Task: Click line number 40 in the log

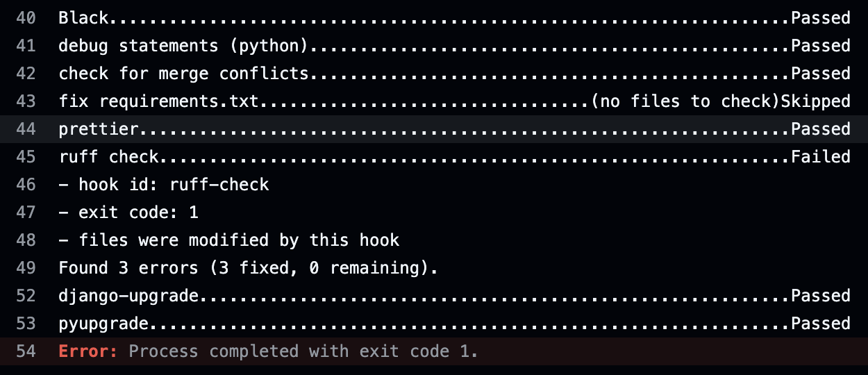Action: tap(26, 18)
